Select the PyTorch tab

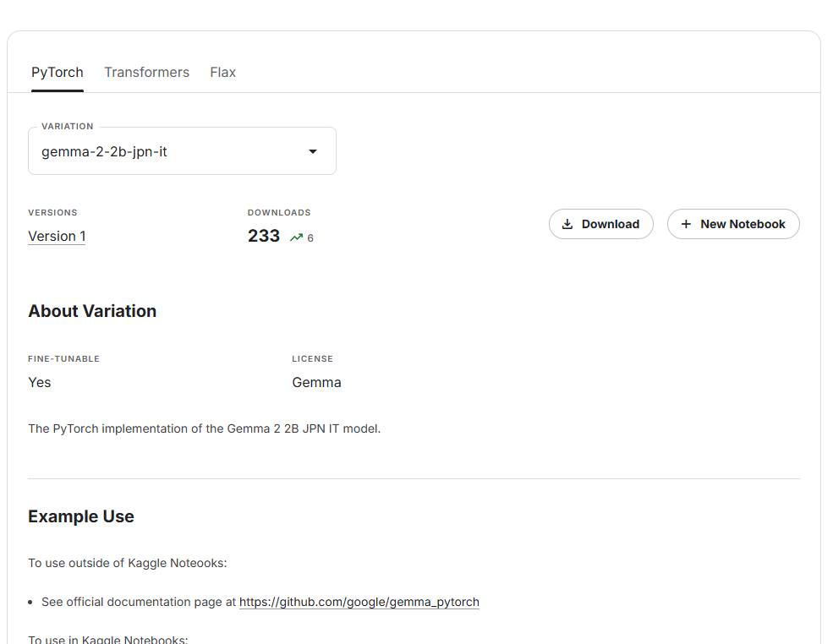pos(57,72)
